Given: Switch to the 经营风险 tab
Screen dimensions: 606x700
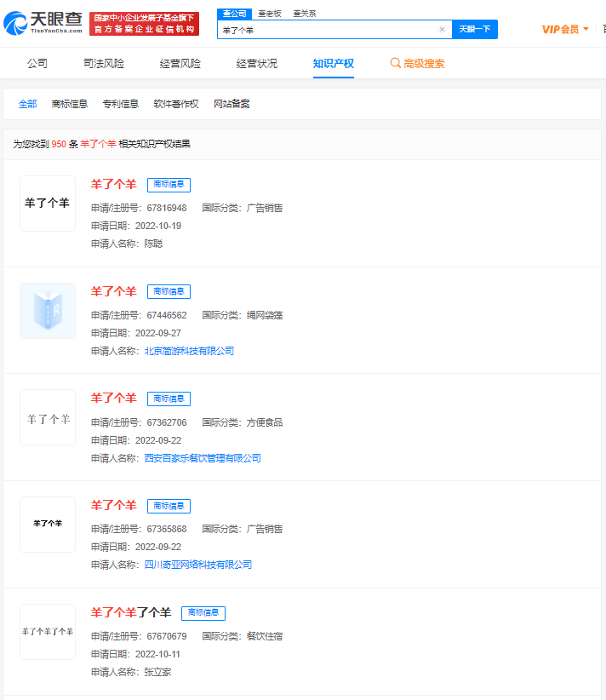Looking at the screenshot, I should pyautogui.click(x=180, y=63).
